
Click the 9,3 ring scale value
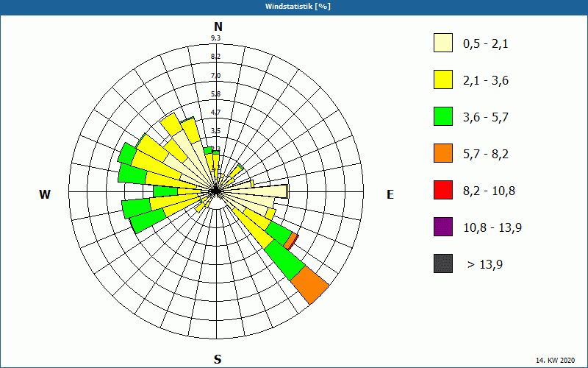215,38
